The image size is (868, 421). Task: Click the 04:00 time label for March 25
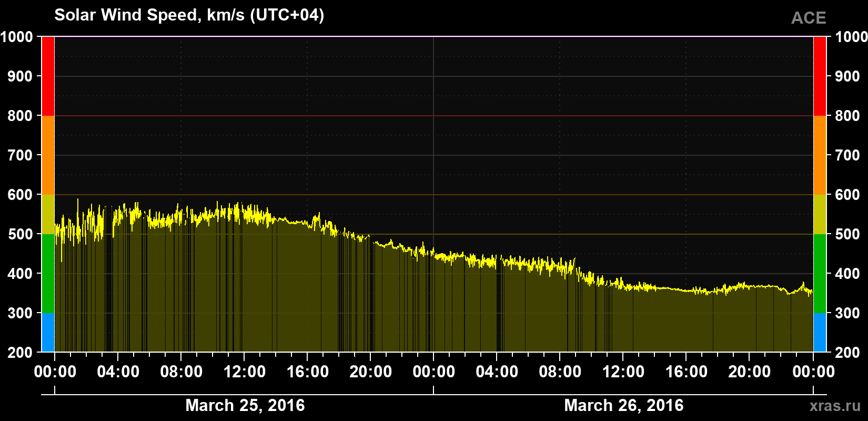click(118, 372)
